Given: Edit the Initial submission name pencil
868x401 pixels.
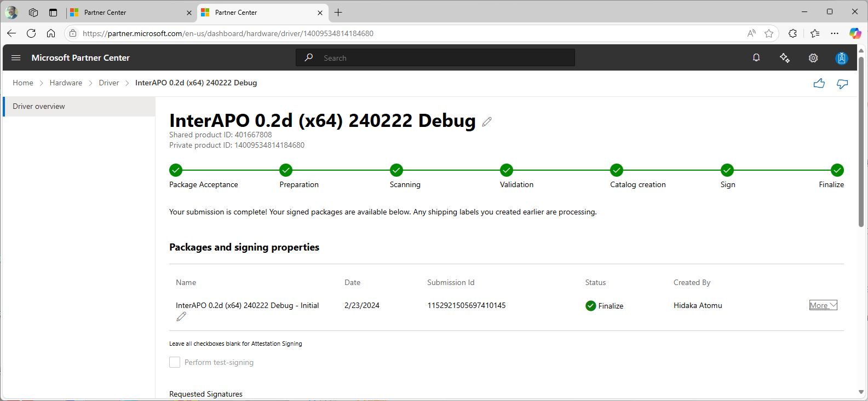Looking at the screenshot, I should click(x=181, y=317).
